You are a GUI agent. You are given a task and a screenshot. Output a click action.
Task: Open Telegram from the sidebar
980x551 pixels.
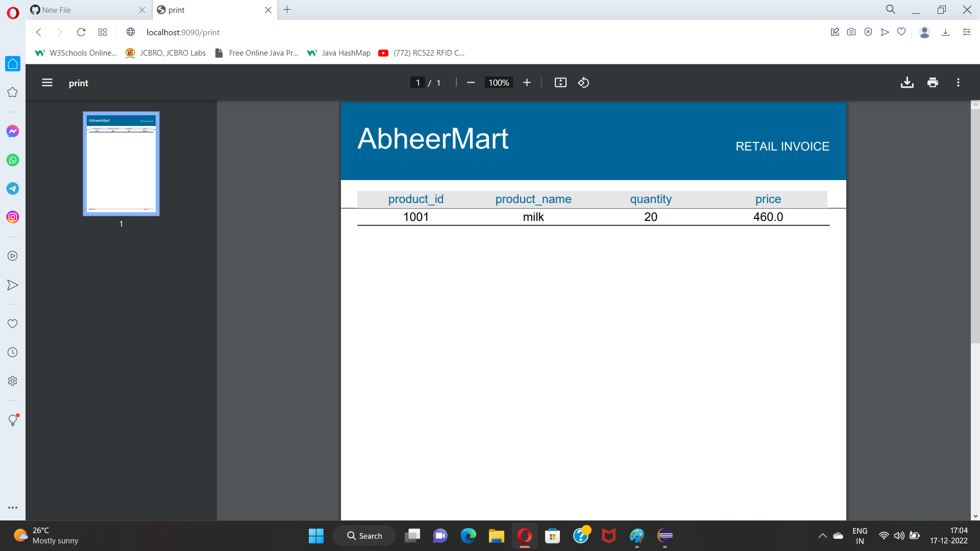12,188
